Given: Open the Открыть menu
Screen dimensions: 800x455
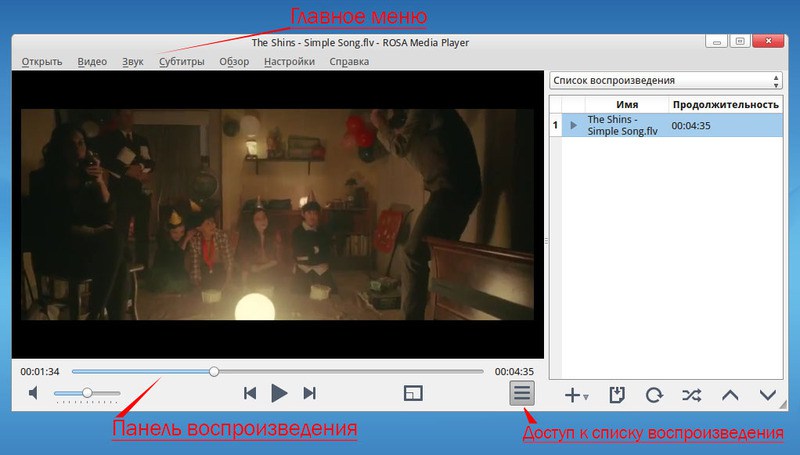Looking at the screenshot, I should pyautogui.click(x=42, y=62).
